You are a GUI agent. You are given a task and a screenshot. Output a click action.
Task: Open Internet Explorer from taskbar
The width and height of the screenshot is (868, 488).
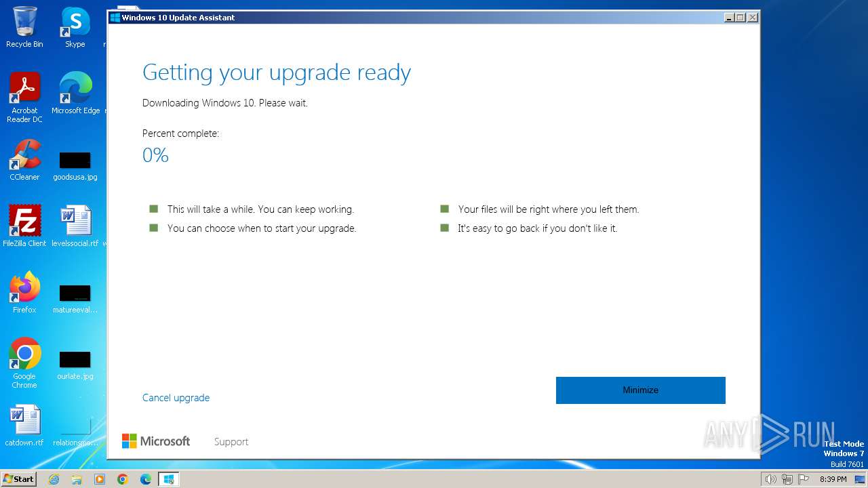tap(54, 479)
